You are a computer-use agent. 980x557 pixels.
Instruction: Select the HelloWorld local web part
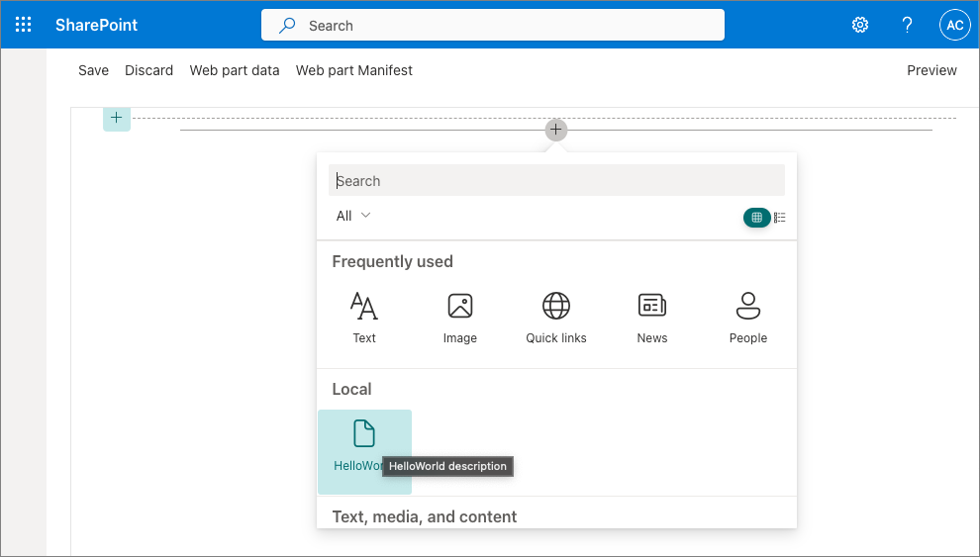click(x=364, y=451)
